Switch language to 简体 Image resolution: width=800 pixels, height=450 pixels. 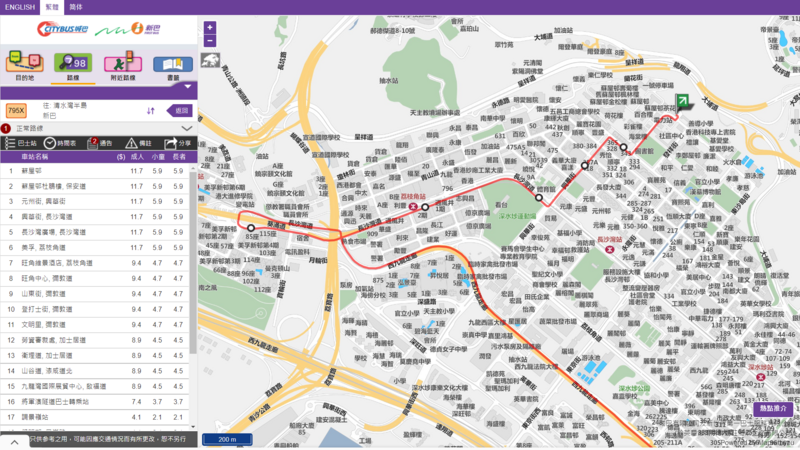click(76, 7)
